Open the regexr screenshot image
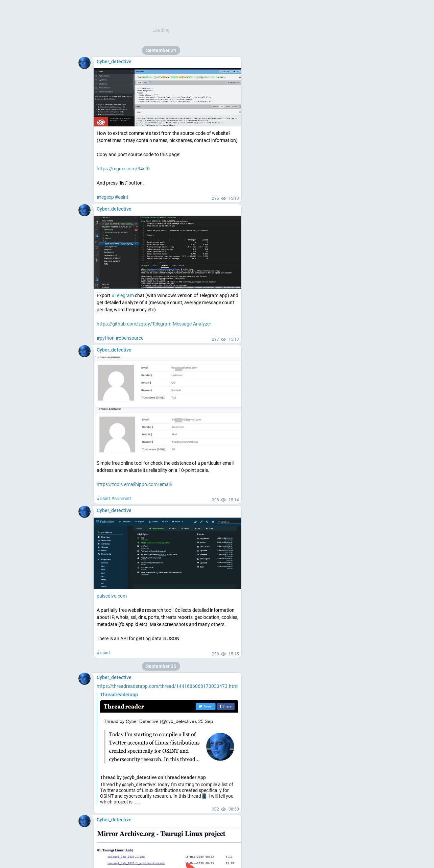The width and height of the screenshot is (434, 868). (167, 97)
